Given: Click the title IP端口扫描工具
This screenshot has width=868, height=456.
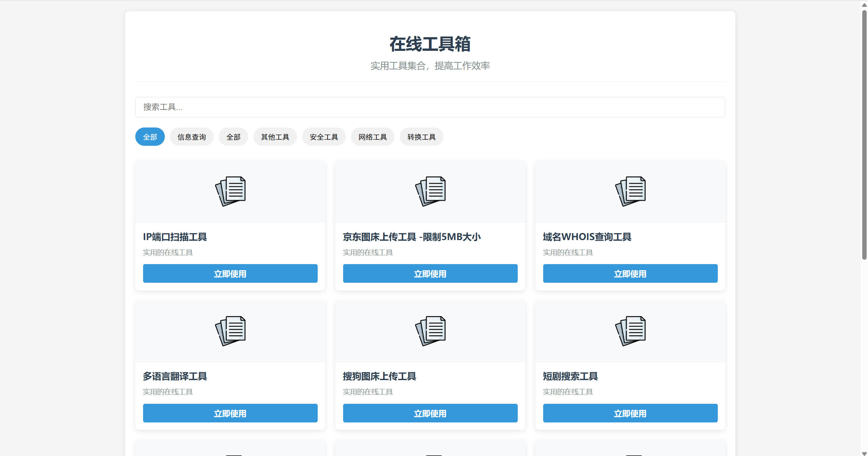Looking at the screenshot, I should 175,237.
